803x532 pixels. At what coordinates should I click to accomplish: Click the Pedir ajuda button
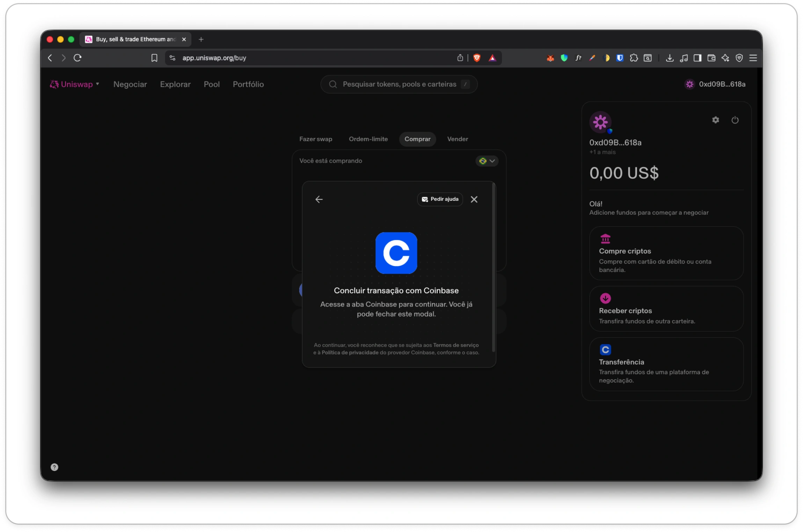[x=440, y=199]
